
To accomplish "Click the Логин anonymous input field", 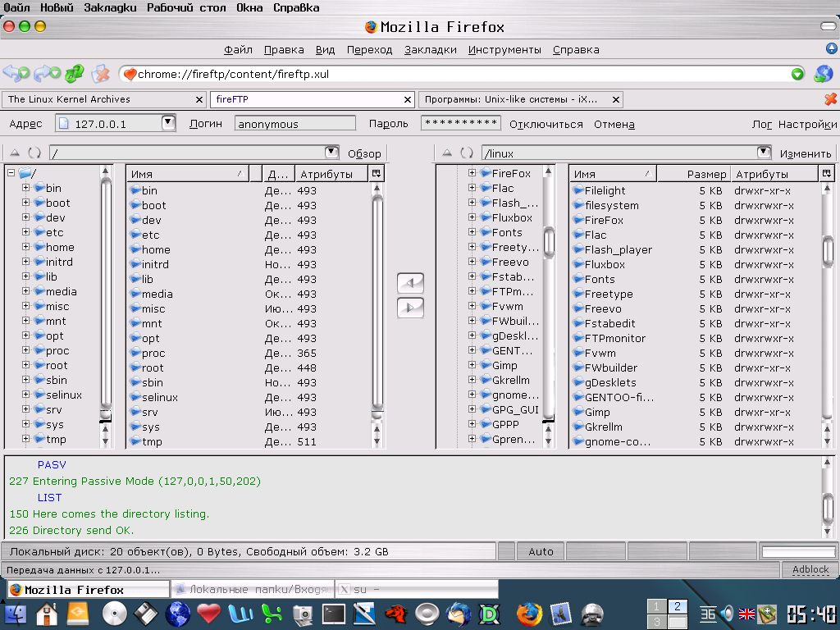I will (295, 124).
